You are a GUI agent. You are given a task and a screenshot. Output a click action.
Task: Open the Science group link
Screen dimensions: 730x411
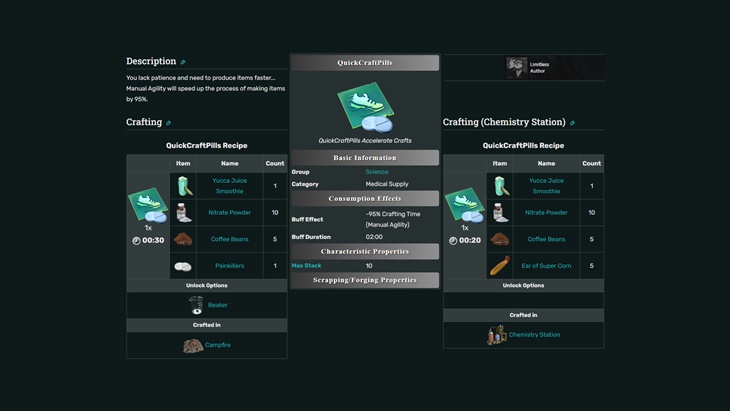pos(377,172)
